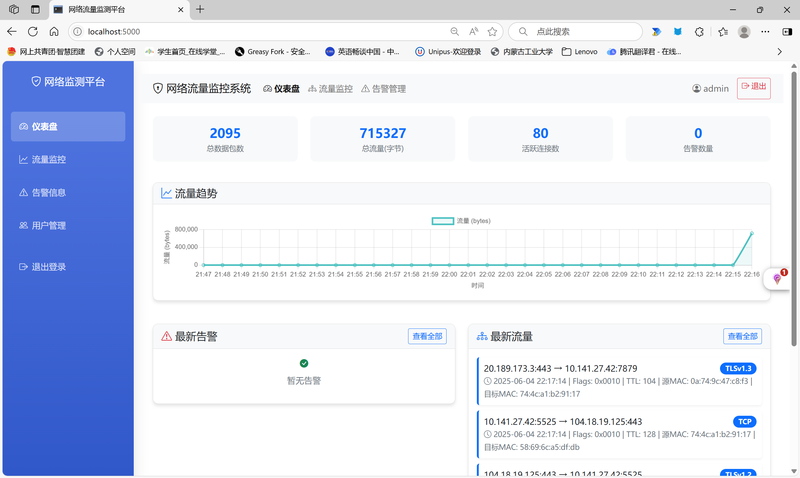Click the page vertical scrollbar
The height and width of the screenshot is (478, 800).
[x=794, y=209]
